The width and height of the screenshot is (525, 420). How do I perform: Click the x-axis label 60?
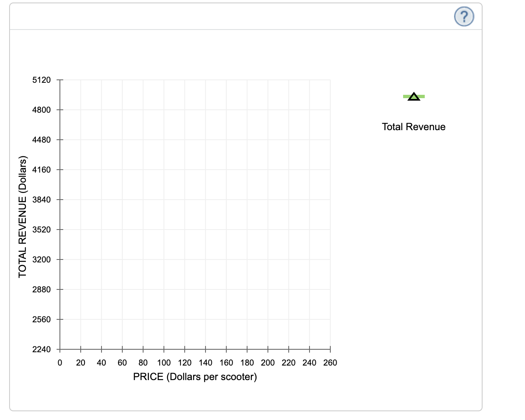coord(122,363)
